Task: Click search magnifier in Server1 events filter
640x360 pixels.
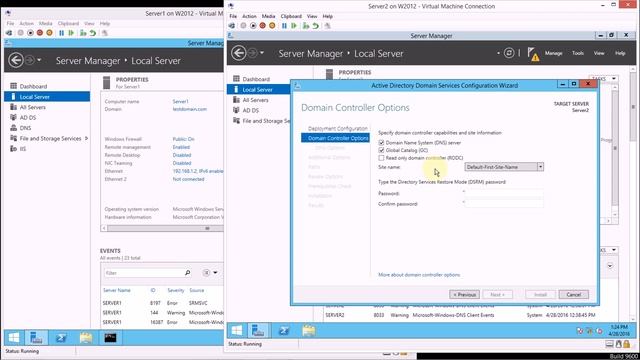Action: (187, 273)
